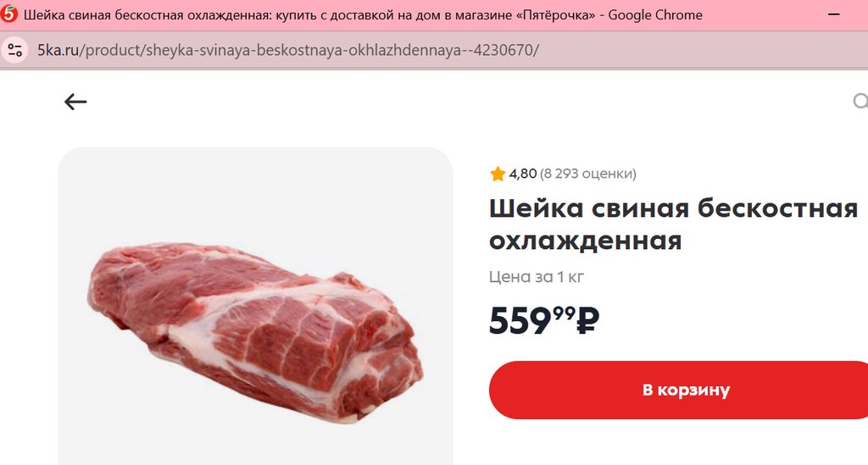This screenshot has height=465, width=868.
Task: Click the product title Шейка свиная бескостная
Action: [x=673, y=208]
